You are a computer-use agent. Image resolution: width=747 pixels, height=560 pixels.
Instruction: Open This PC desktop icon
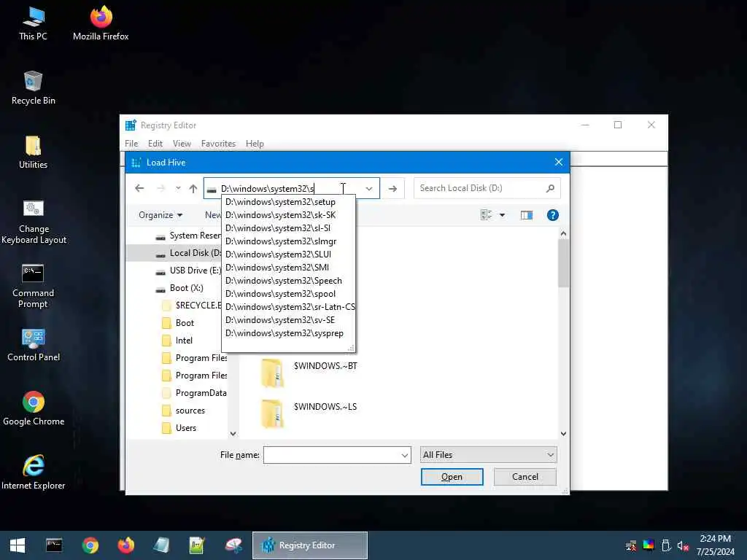tap(33, 23)
